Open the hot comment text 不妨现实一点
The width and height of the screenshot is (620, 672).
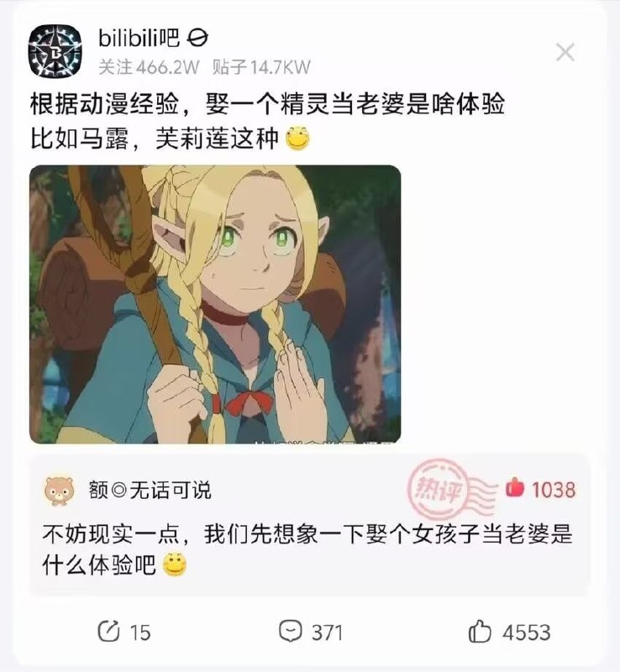coord(307,549)
